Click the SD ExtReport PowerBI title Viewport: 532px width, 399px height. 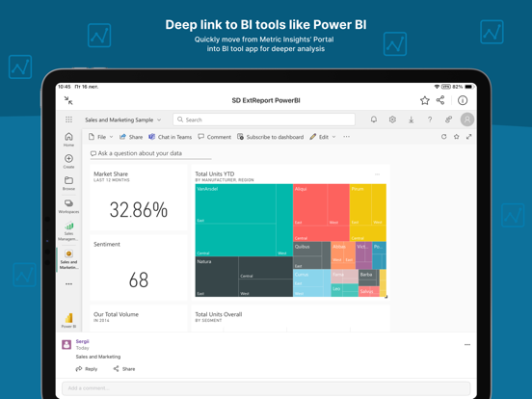[266, 100]
